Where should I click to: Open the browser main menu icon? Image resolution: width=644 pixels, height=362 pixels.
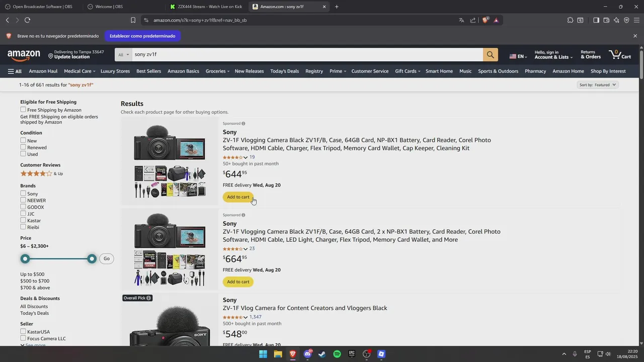pyautogui.click(x=636, y=20)
